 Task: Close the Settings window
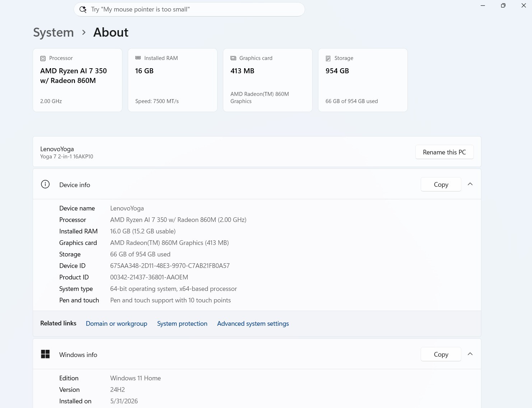(523, 5)
